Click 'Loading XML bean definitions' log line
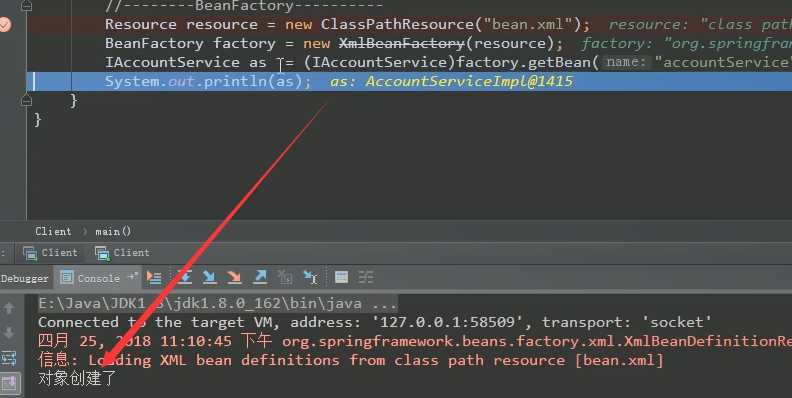This screenshot has width=792, height=398. click(x=351, y=360)
